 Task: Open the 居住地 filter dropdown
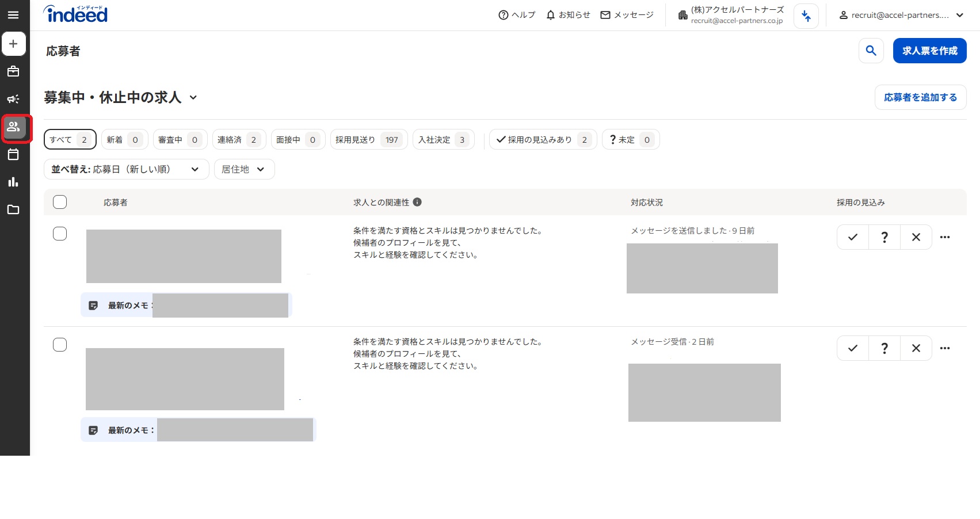[244, 169]
